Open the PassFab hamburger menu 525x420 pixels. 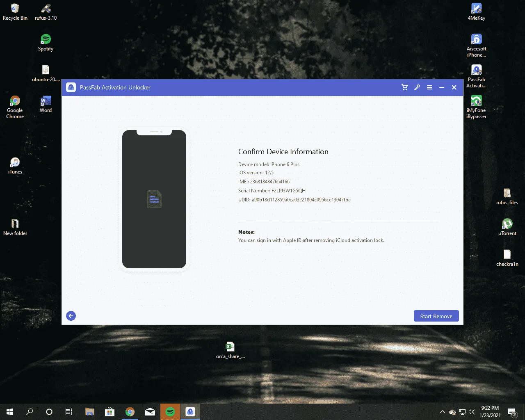(x=429, y=87)
